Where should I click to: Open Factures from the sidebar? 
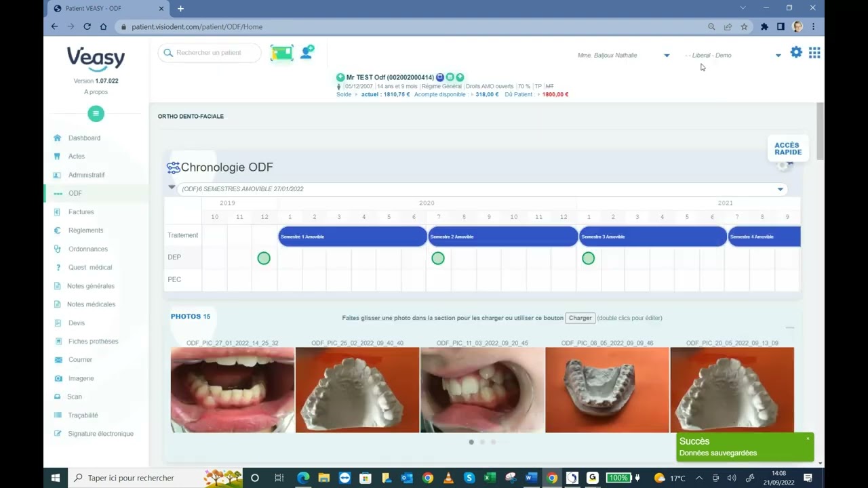point(81,211)
